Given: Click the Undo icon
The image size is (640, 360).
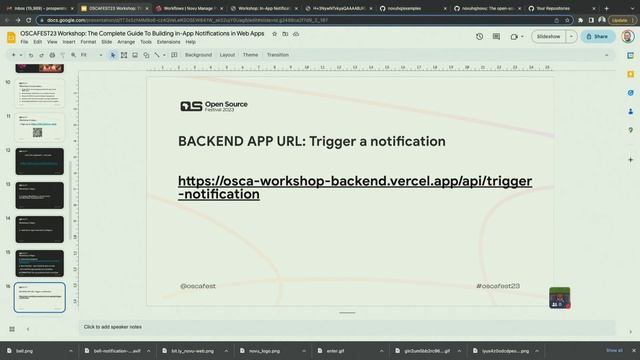Looking at the screenshot, I should coord(31,55).
